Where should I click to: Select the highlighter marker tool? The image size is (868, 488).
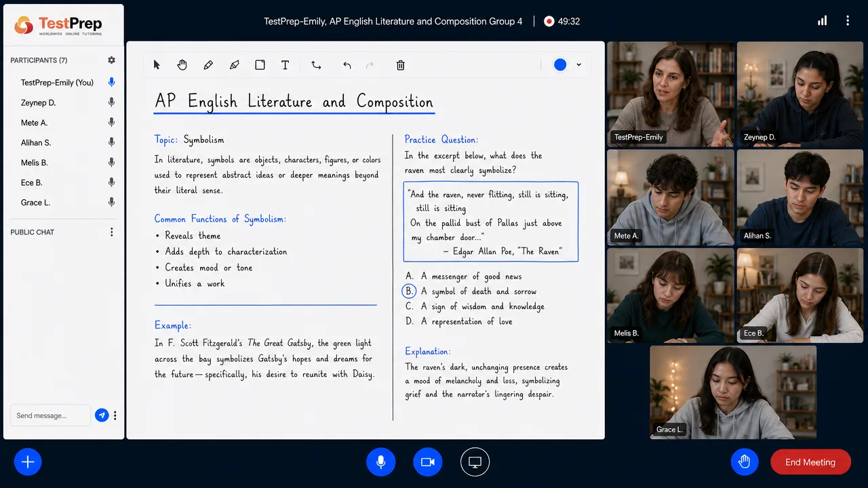[x=235, y=65]
